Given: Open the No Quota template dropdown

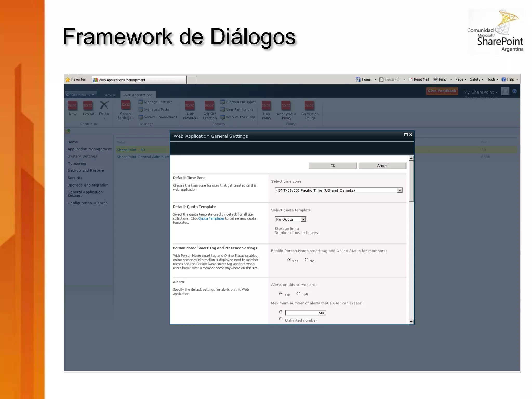Looking at the screenshot, I should 290,219.
